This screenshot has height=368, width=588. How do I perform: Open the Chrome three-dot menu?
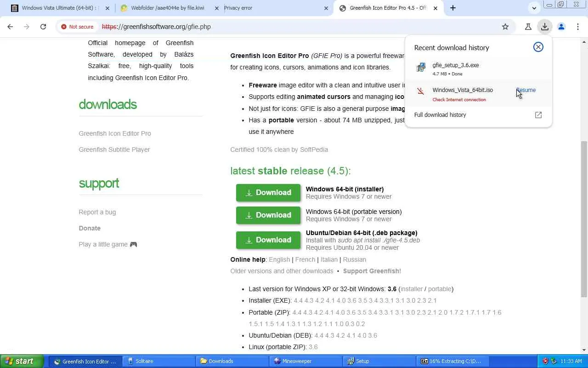(x=578, y=27)
